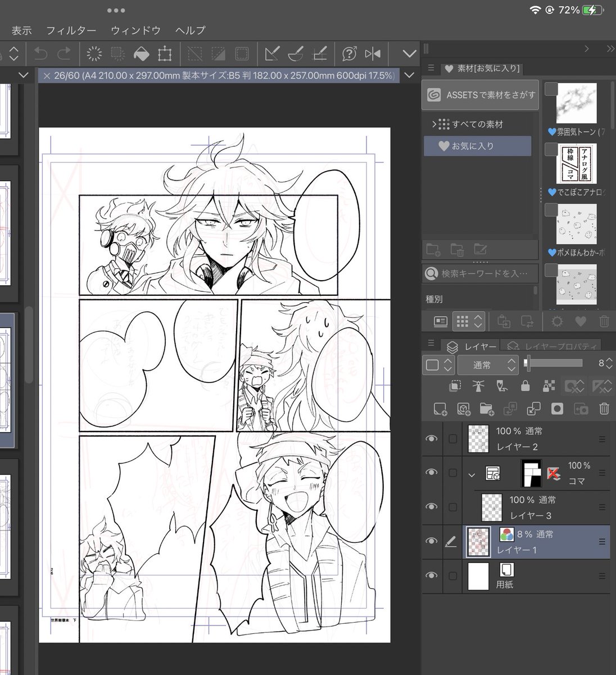
Task: Click the Deselect icon
Action: pyautogui.click(x=194, y=54)
